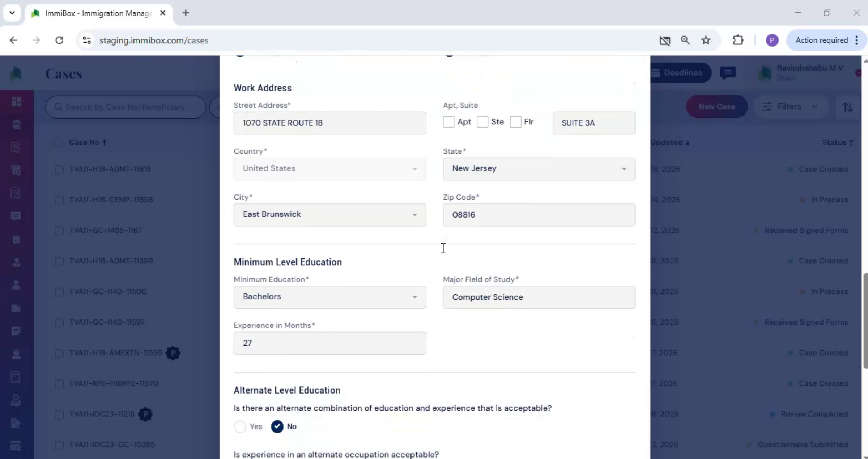The image size is (868, 459).
Task: Close the ImmiBox browser tab
Action: point(163,13)
